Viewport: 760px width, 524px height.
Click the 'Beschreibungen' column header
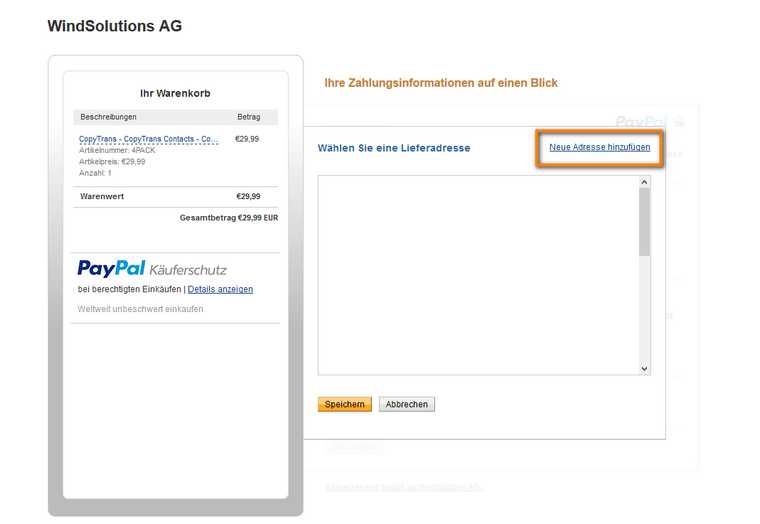pyautogui.click(x=108, y=117)
